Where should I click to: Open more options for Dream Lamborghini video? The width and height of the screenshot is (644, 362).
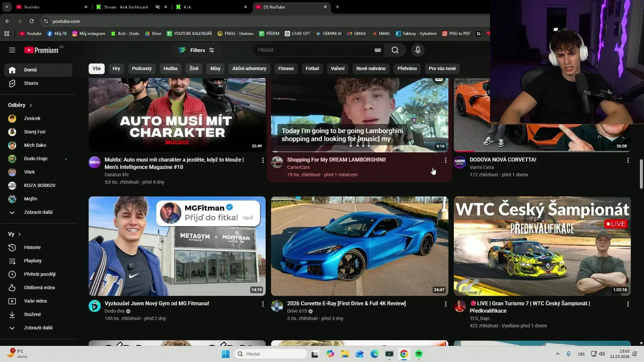pyautogui.click(x=445, y=160)
